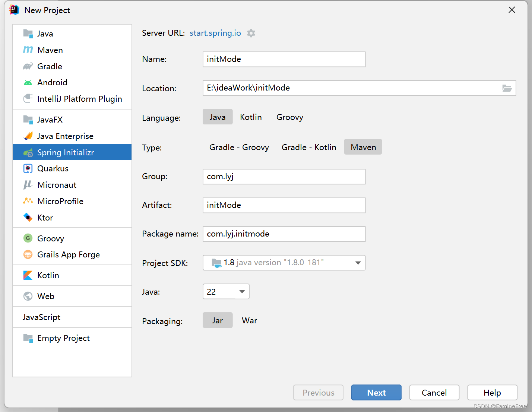Image resolution: width=532 pixels, height=412 pixels.
Task: Select Gradle - Kotlin build type
Action: (x=309, y=147)
